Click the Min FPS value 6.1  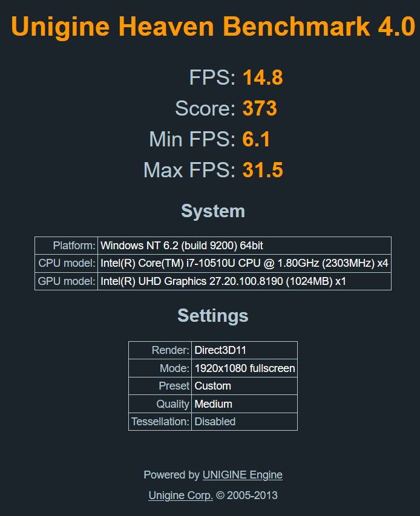[x=256, y=140]
